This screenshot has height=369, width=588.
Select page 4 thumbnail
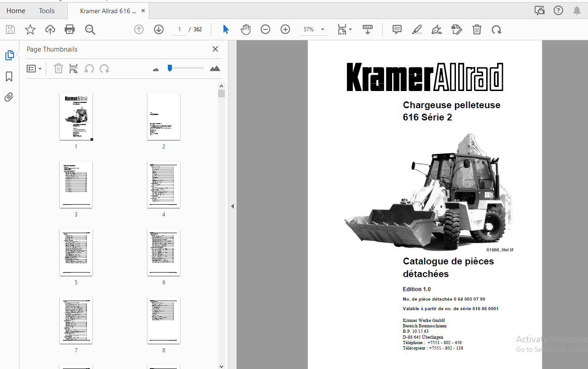tap(164, 185)
